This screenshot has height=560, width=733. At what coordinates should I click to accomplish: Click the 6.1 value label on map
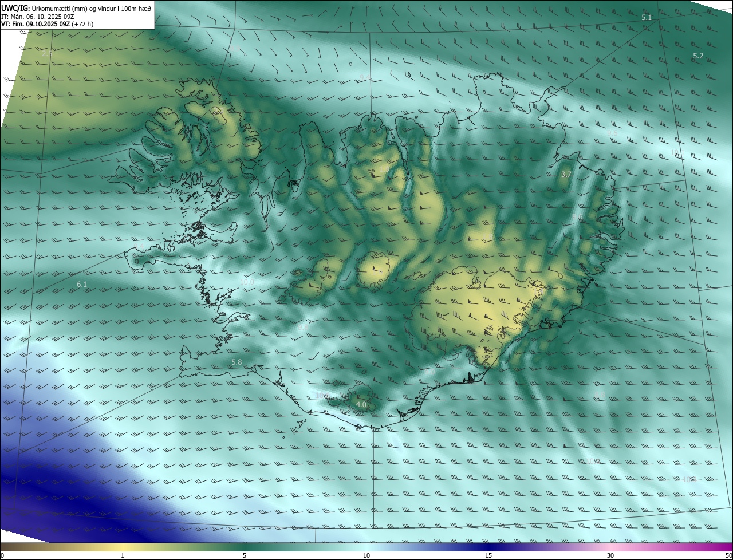[82, 285]
